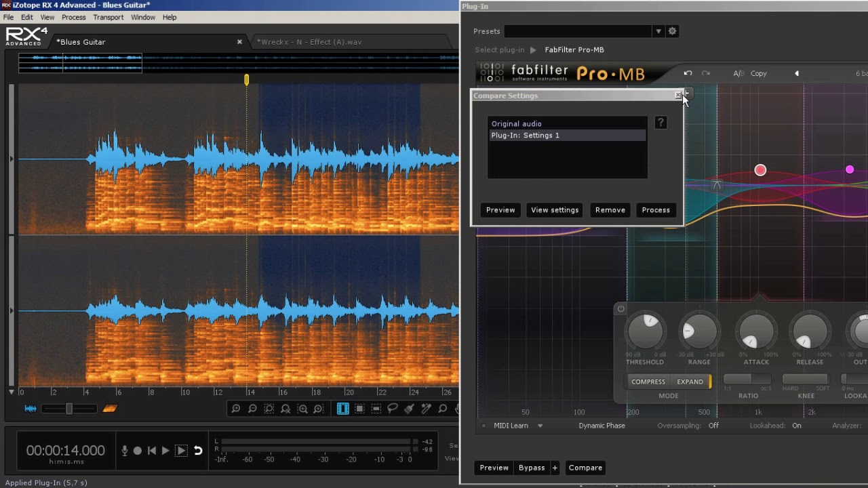Rewind to start in transport controls
The width and height of the screenshot is (868, 488).
point(152,451)
